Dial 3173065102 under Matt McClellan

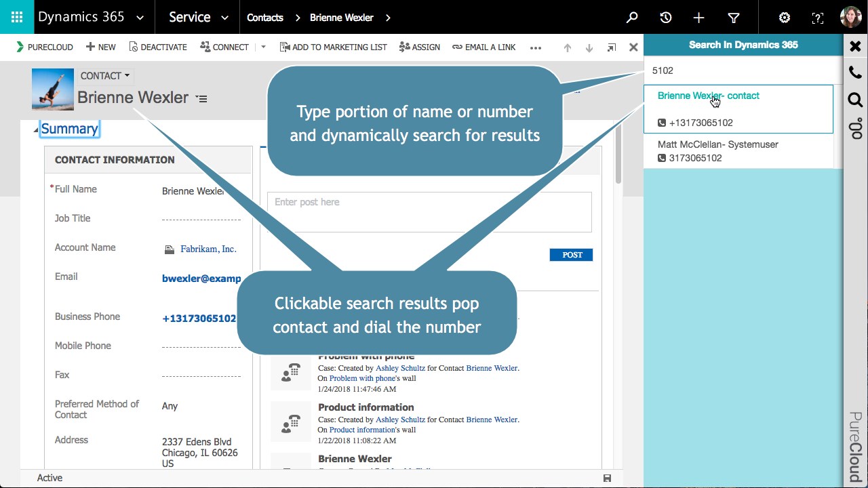pos(690,158)
